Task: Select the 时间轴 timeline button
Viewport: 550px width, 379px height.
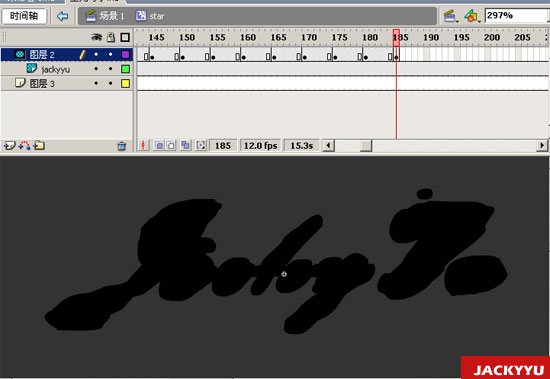Action: tap(24, 16)
